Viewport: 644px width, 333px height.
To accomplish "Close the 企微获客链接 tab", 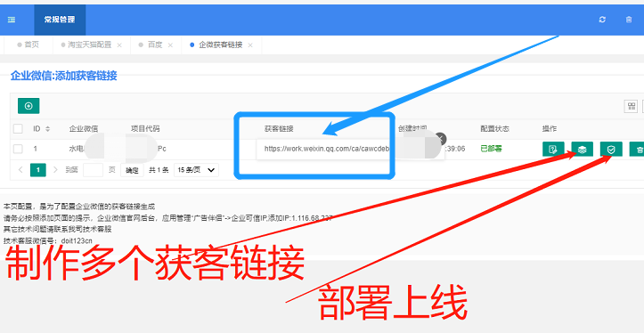I will coord(250,45).
